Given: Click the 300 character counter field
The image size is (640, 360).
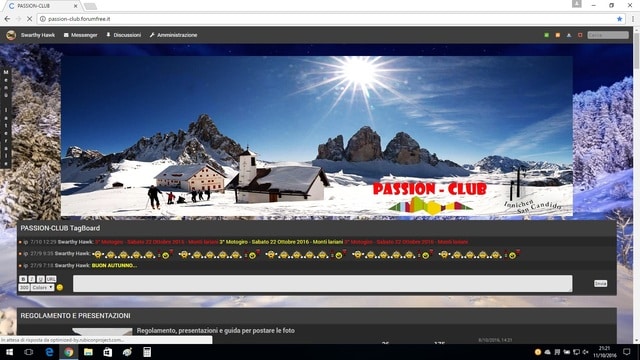Looking at the screenshot, I should pos(24,288).
